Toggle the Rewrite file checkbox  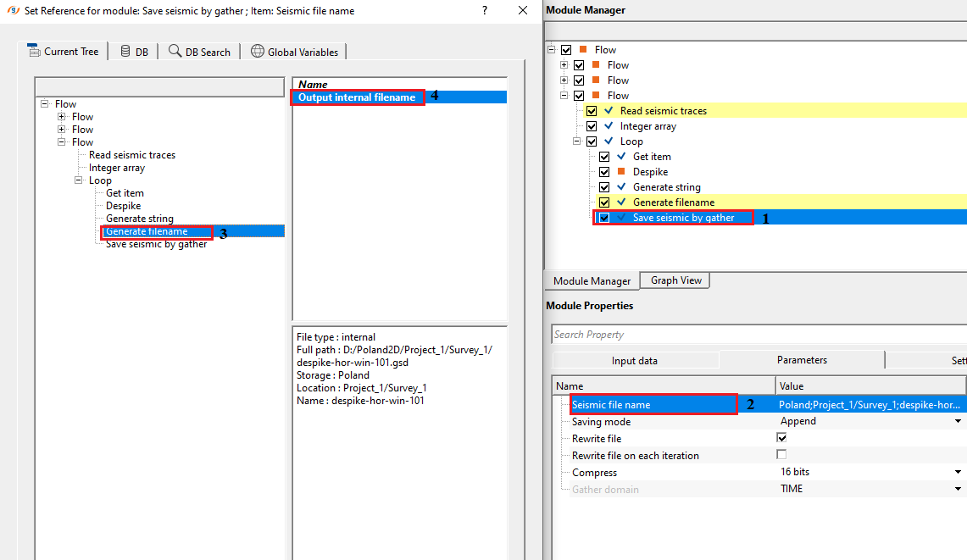click(781, 438)
